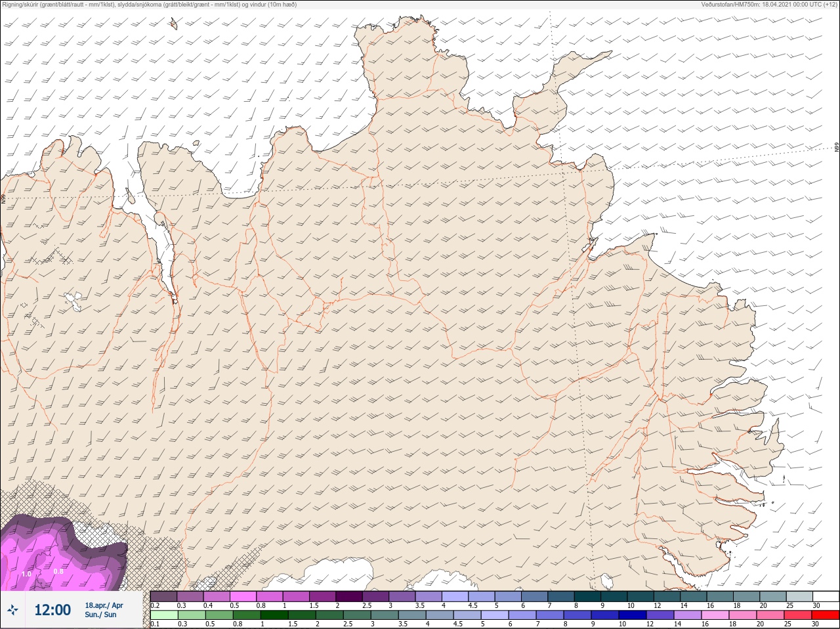The height and width of the screenshot is (629, 840).
Task: Click the N99 label at the left map edge
Action: click(3, 198)
